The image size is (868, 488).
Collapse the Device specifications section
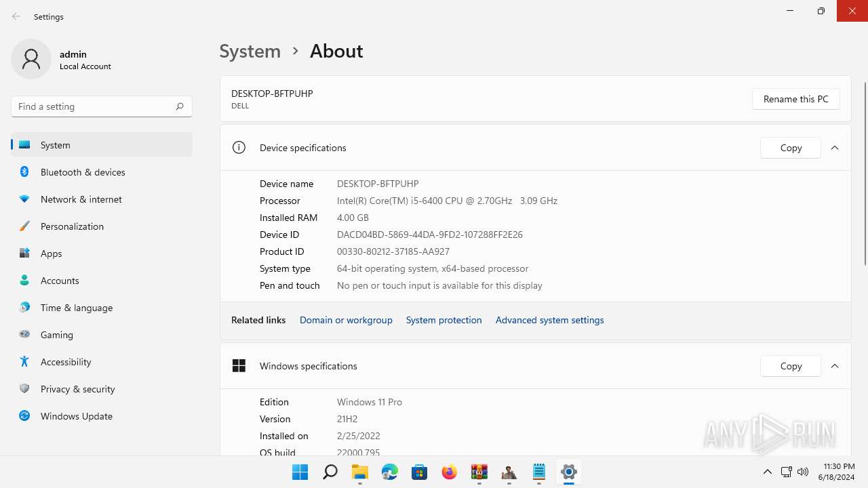pos(835,148)
